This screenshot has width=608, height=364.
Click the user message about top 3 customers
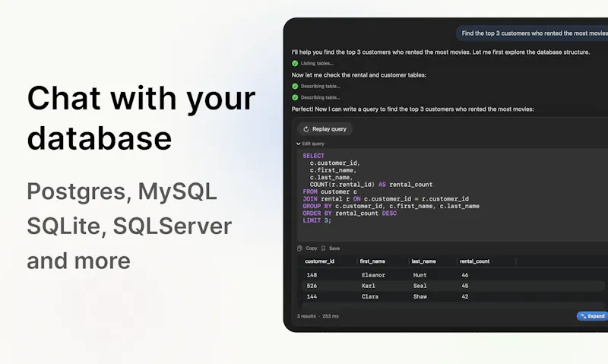point(532,33)
